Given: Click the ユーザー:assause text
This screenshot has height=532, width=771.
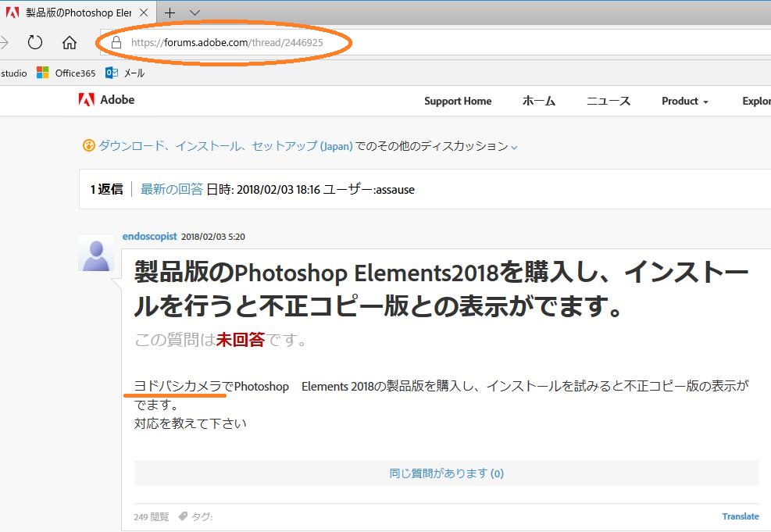Looking at the screenshot, I should click(369, 189).
